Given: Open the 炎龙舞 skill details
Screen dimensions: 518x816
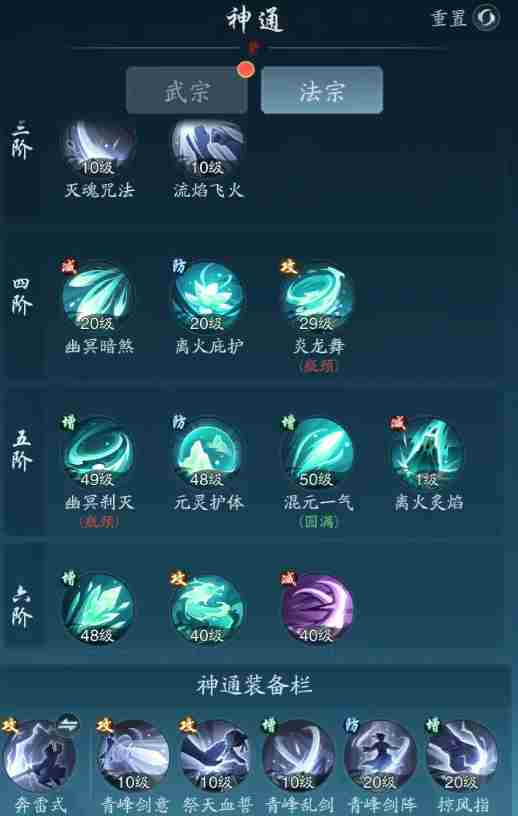Looking at the screenshot, I should click(x=317, y=299).
